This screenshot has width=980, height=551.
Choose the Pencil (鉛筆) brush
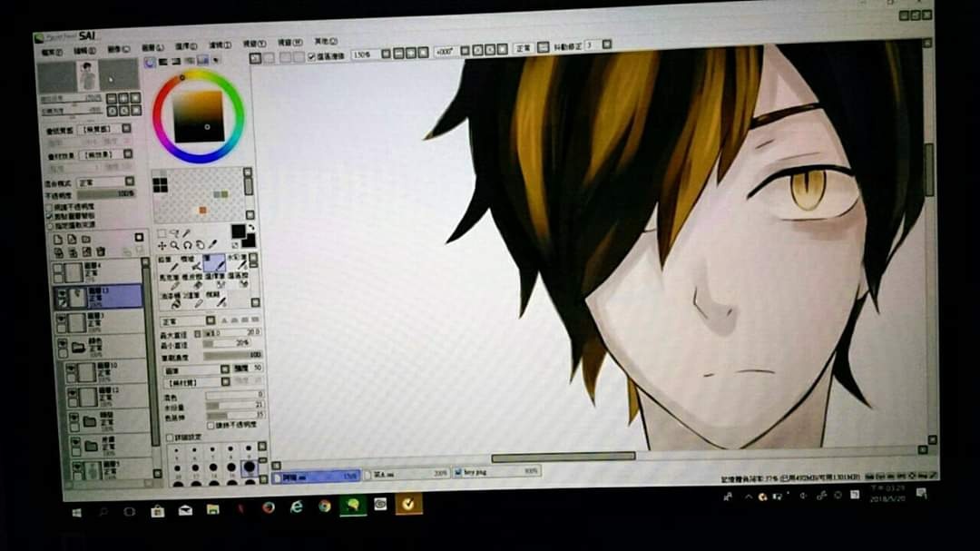tap(170, 263)
